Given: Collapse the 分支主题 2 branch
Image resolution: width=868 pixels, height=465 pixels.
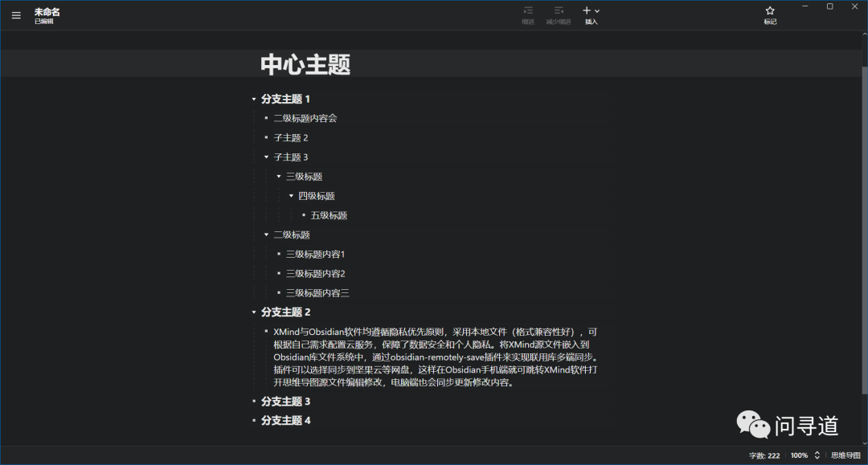Looking at the screenshot, I should (253, 312).
